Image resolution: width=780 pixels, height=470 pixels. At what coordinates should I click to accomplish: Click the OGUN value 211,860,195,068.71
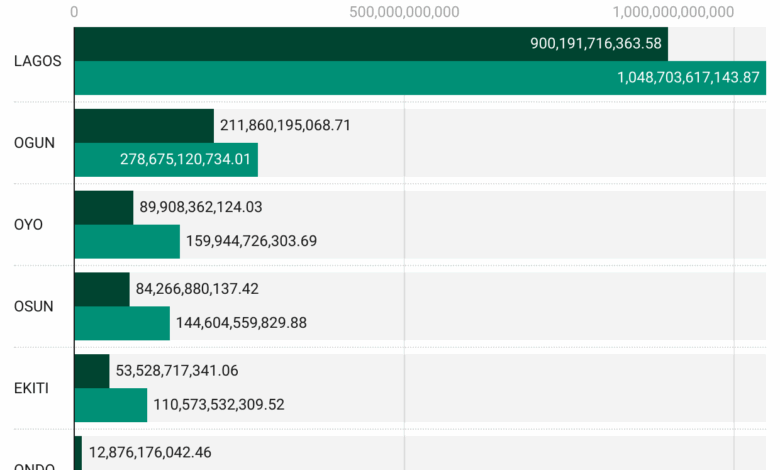pos(285,125)
